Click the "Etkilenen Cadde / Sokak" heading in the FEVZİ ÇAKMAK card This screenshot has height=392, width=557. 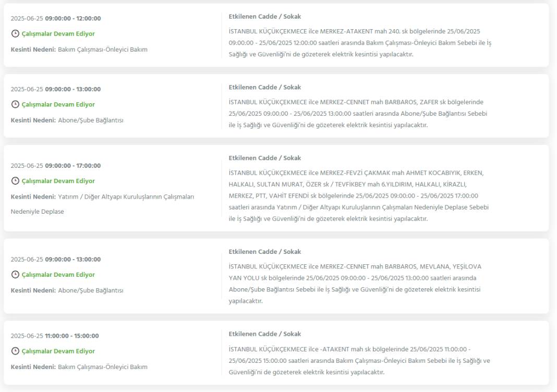[x=264, y=158]
